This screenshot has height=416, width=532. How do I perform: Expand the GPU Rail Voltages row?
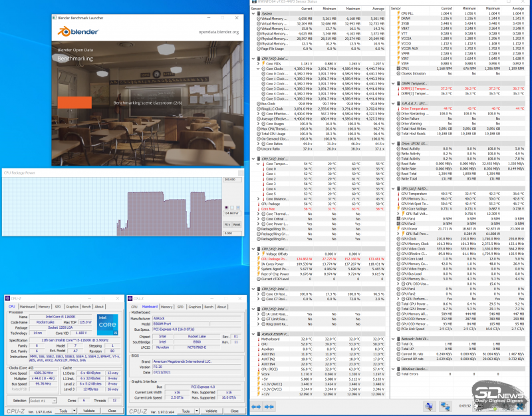(x=398, y=214)
